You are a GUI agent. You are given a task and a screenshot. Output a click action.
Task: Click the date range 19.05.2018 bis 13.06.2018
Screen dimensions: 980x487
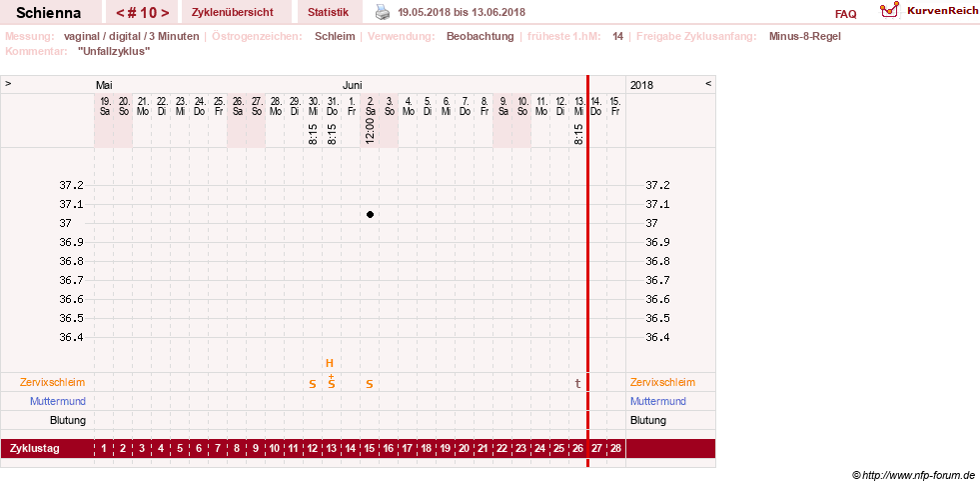coord(462,13)
